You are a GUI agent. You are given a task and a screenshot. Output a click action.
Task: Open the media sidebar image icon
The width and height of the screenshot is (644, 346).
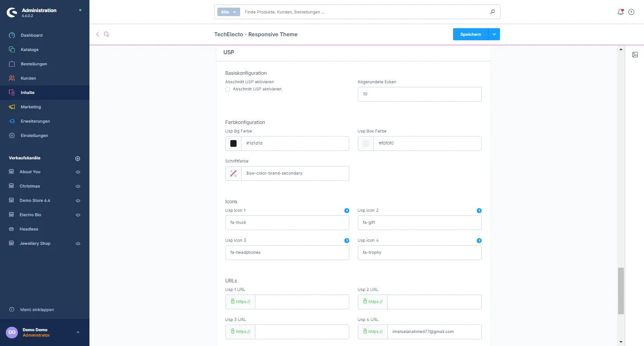point(635,55)
